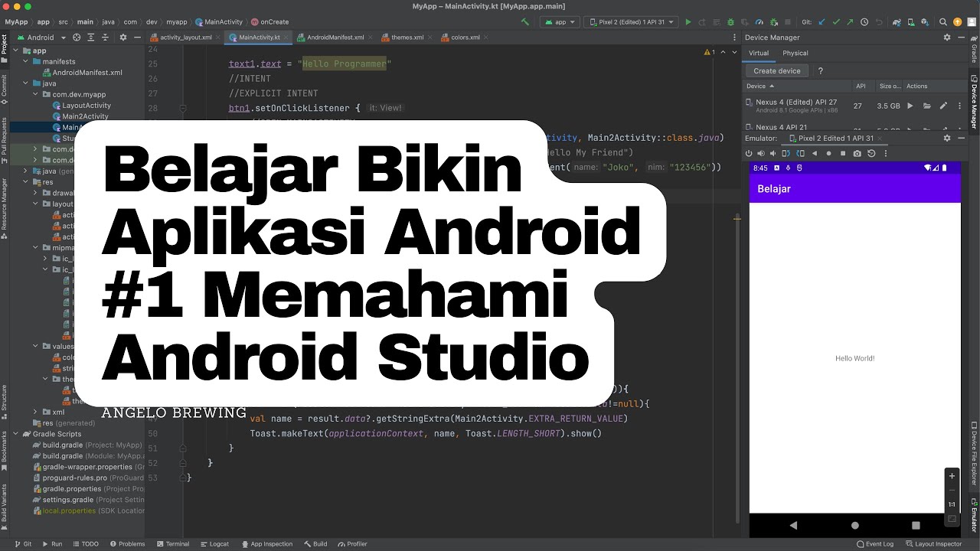Switch to AndroidManifest.xml editor tab
Screen dimensions: 980x551
tap(335, 37)
